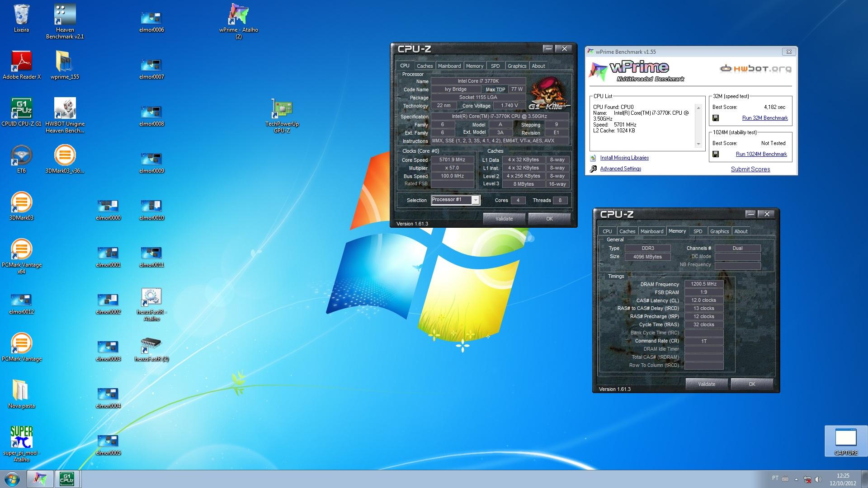Open the Lixeira recycle bin icon
The height and width of the screenshot is (488, 868).
tap(21, 18)
